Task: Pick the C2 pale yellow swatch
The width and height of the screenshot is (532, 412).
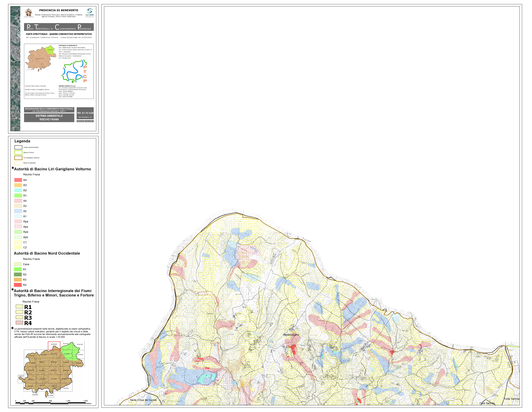Action: coord(18,247)
